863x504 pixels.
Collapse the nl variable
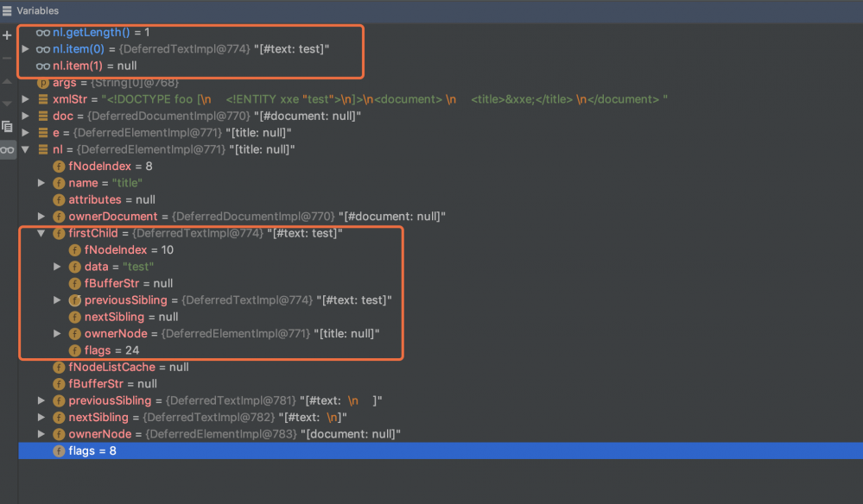click(25, 149)
